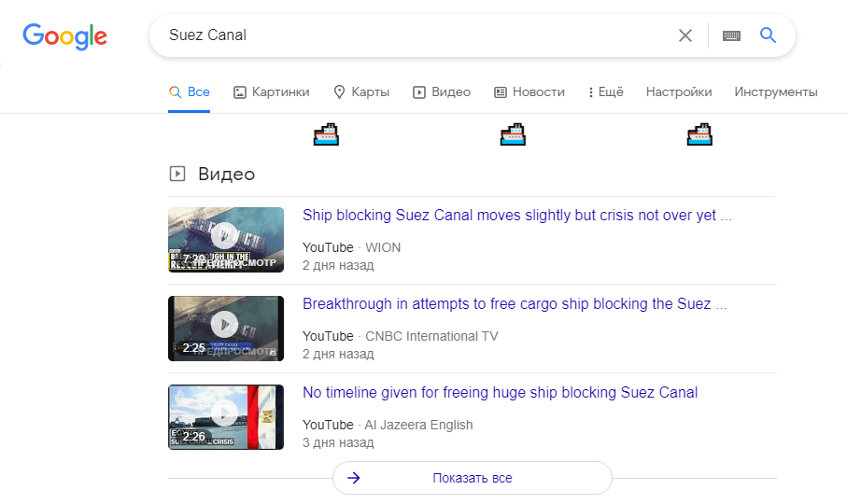The width and height of the screenshot is (847, 504).
Task: Click the middle ship emoji
Action: [514, 135]
